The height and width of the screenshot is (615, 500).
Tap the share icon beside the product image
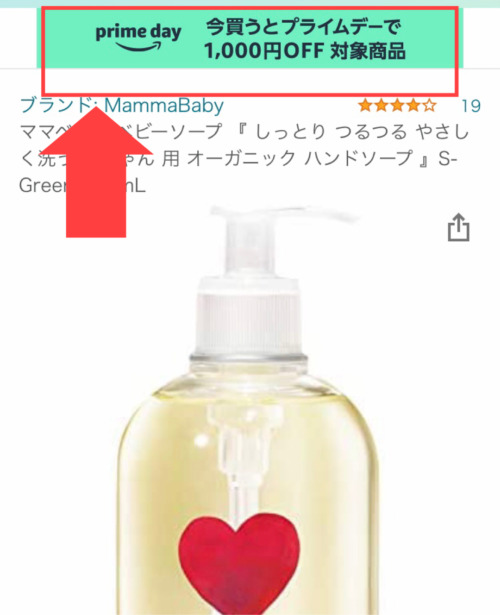458,227
